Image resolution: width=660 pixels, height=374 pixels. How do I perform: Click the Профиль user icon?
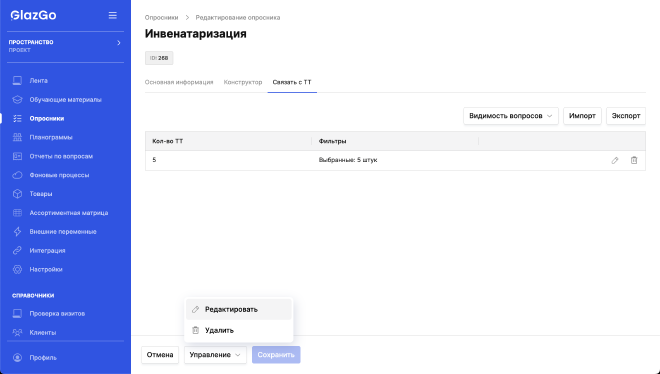coord(17,358)
